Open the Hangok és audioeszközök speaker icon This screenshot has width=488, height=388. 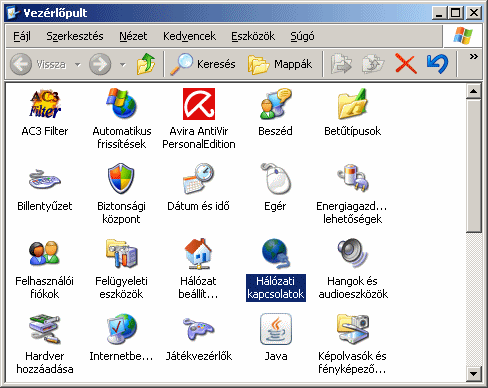pos(352,254)
